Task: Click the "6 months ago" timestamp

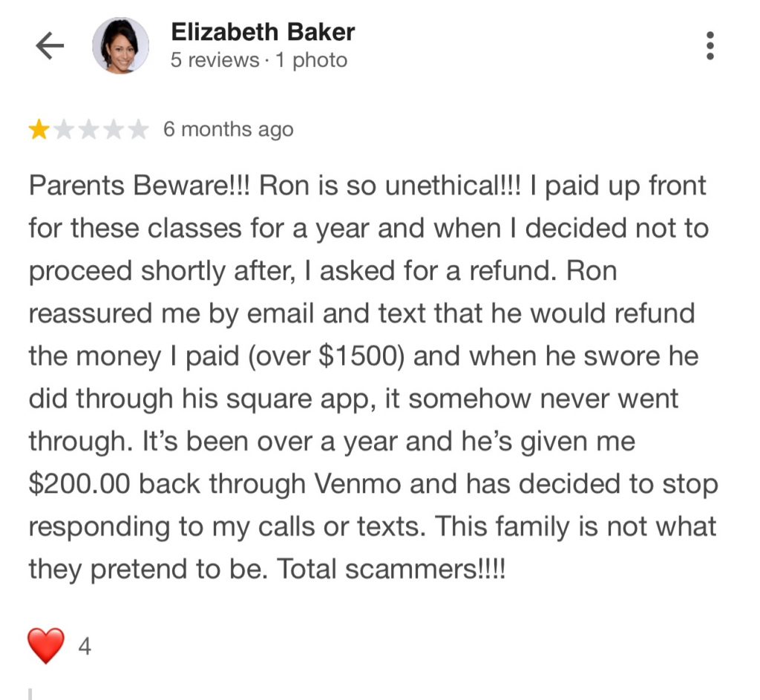Action: (x=228, y=130)
